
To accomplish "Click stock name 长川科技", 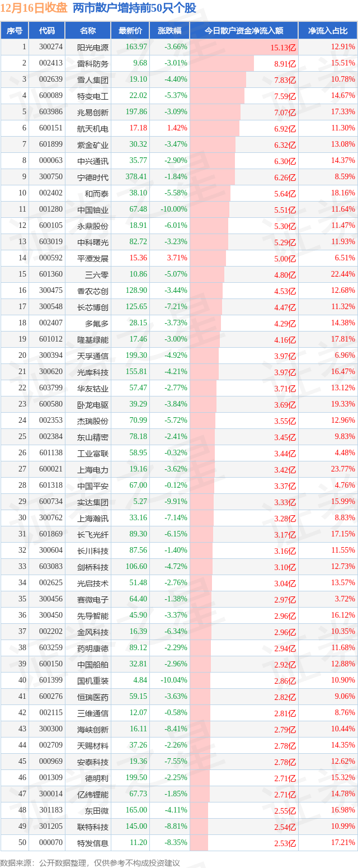I will coord(93,550).
